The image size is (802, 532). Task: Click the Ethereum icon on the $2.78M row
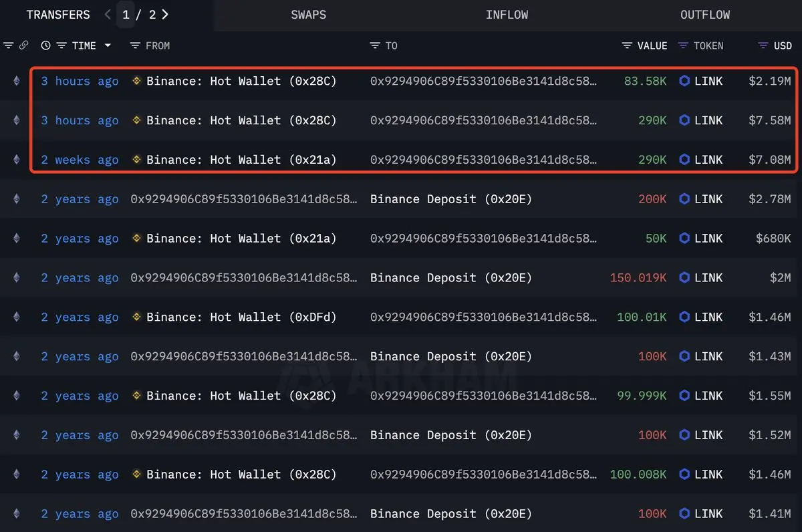(x=17, y=199)
